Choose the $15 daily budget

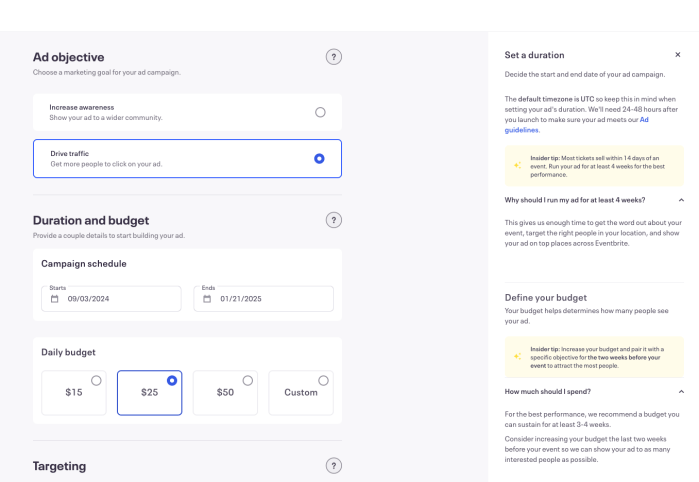pyautogui.click(x=73, y=392)
